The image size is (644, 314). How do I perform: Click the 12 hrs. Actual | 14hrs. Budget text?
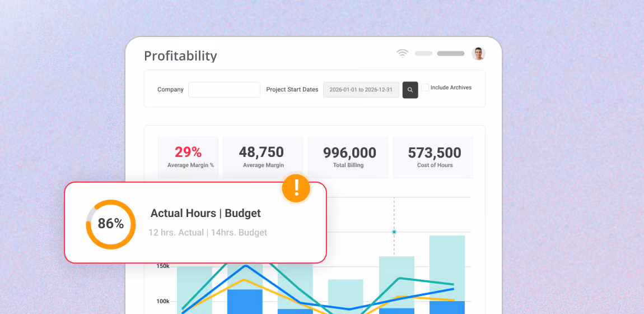coord(207,233)
